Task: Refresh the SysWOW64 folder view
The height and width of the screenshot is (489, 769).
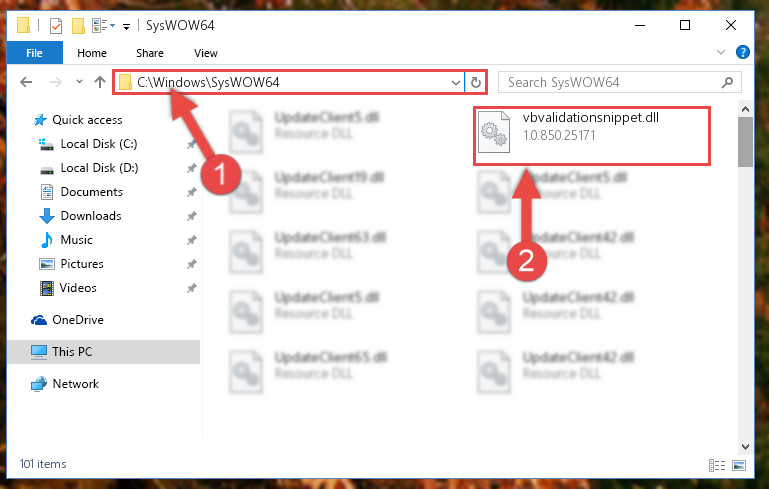Action: point(475,82)
